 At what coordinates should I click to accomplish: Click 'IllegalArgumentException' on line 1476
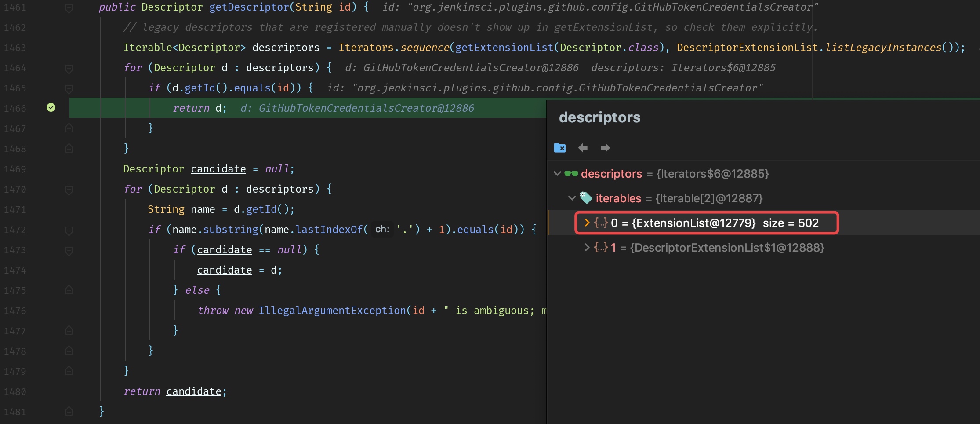click(x=332, y=311)
